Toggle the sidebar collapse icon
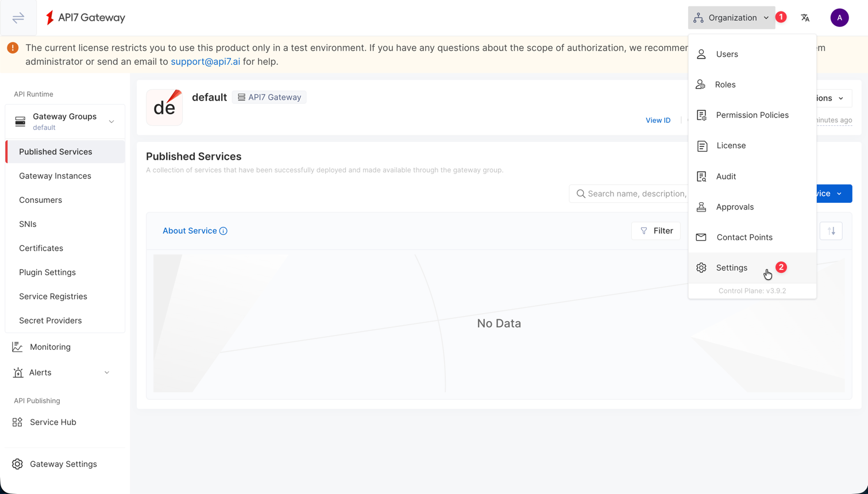The image size is (868, 494). tap(18, 18)
